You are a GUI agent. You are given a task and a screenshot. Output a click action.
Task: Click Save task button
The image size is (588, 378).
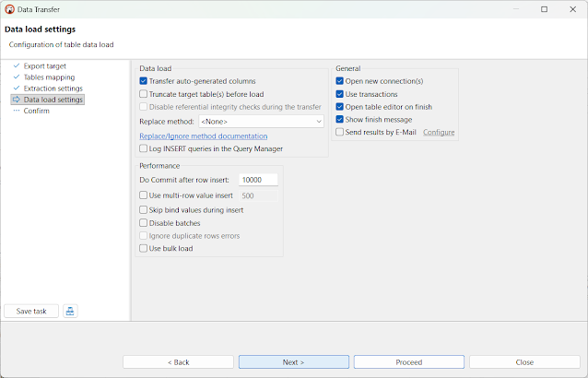[31, 311]
